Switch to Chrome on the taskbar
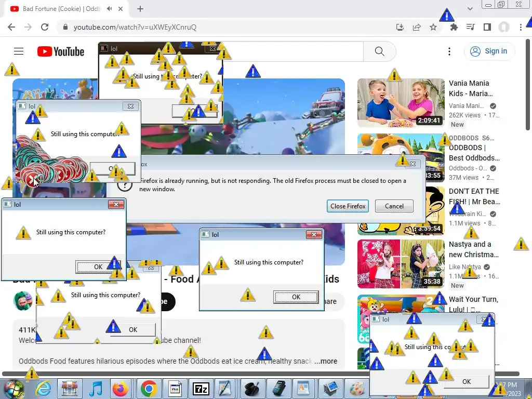The image size is (532, 399). [x=148, y=389]
